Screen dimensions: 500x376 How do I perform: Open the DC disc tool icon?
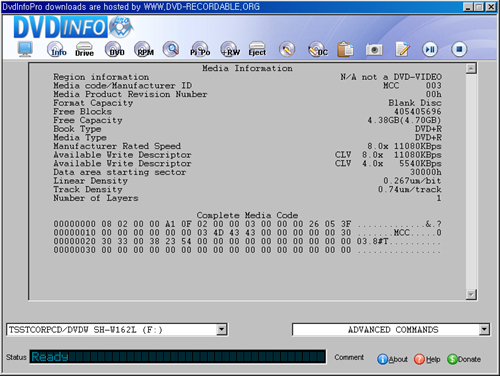(317, 49)
